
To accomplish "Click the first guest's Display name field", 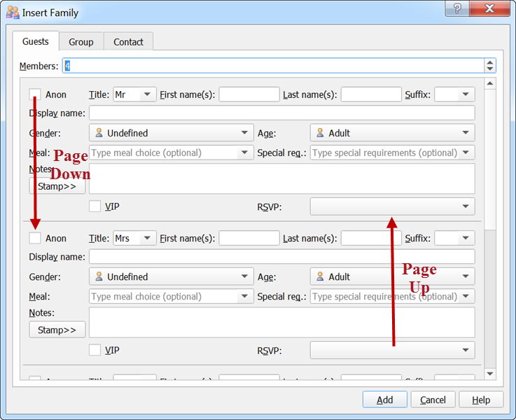I will [x=281, y=113].
